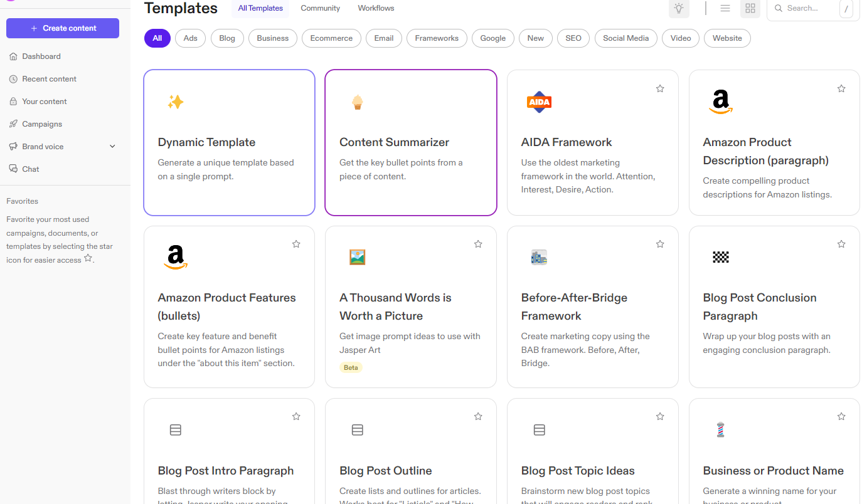Image resolution: width=862 pixels, height=504 pixels.
Task: Click the Before-After-Bridge card icon
Action: click(x=539, y=257)
